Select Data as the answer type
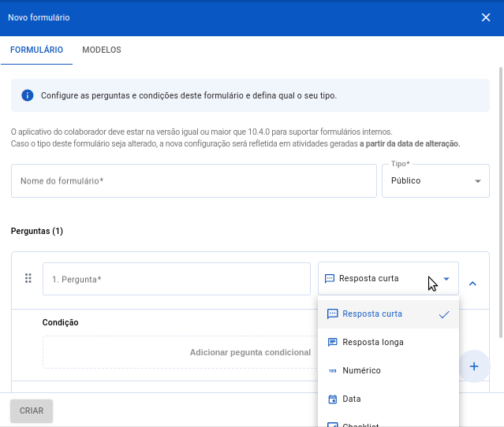The width and height of the screenshot is (504, 427). (x=352, y=399)
